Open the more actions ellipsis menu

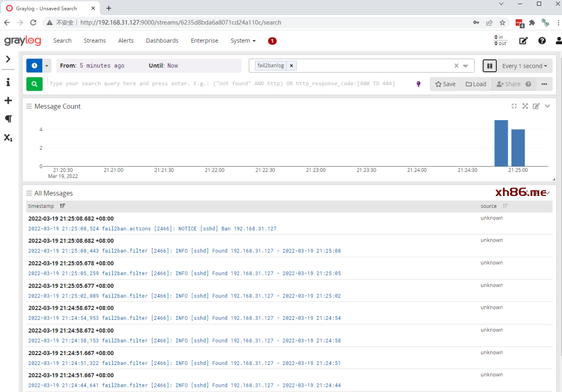(544, 84)
